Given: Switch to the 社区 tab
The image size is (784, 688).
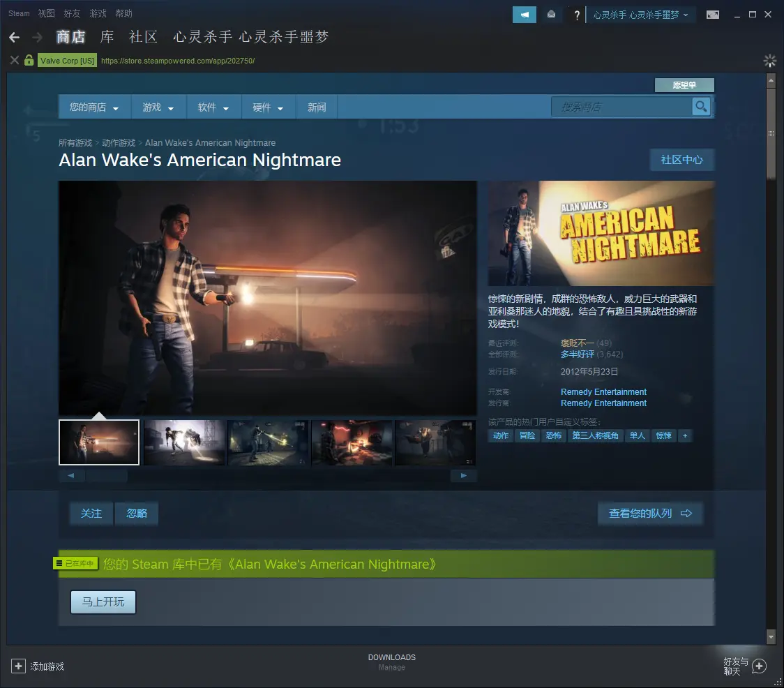Looking at the screenshot, I should [x=143, y=37].
